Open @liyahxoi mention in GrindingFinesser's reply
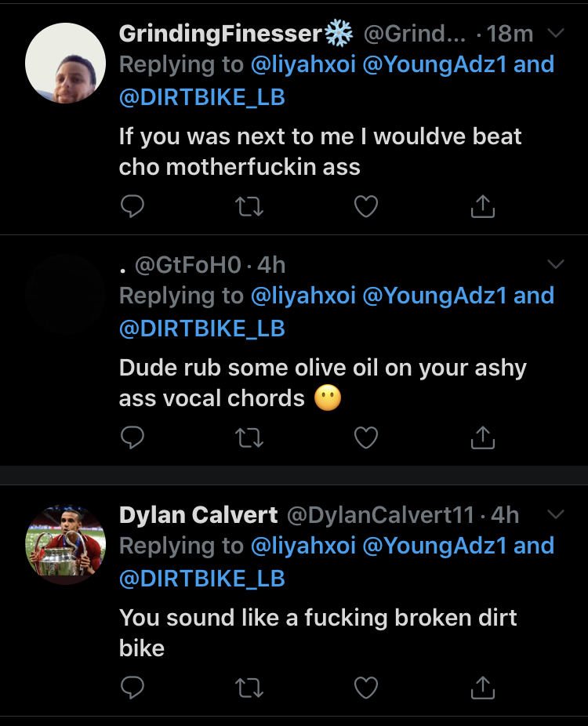588x726 pixels. coord(303,64)
